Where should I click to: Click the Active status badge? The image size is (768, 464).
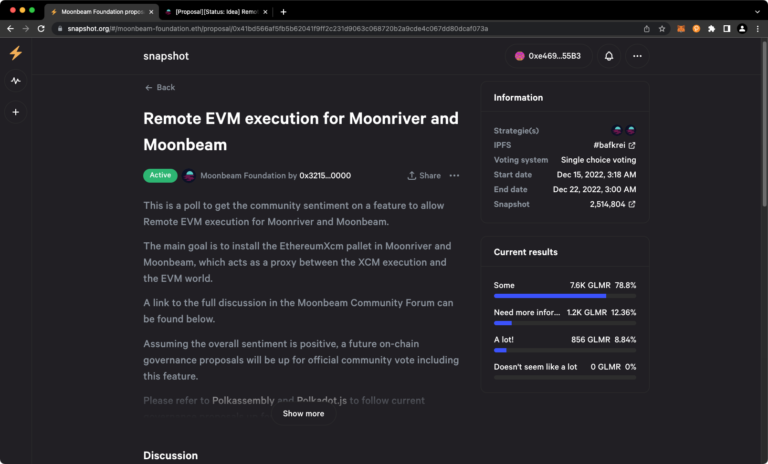(160, 175)
